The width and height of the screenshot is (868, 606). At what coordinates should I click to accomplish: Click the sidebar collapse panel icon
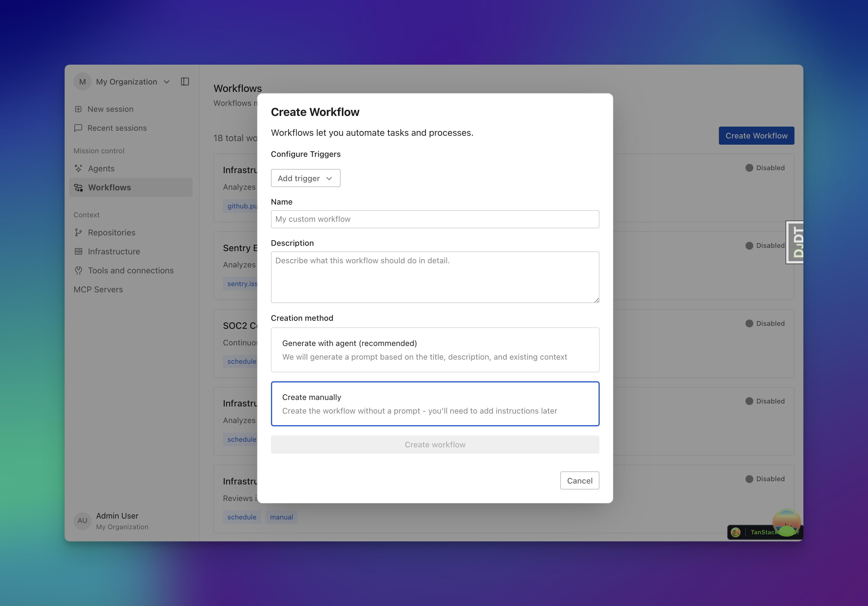pyautogui.click(x=185, y=82)
